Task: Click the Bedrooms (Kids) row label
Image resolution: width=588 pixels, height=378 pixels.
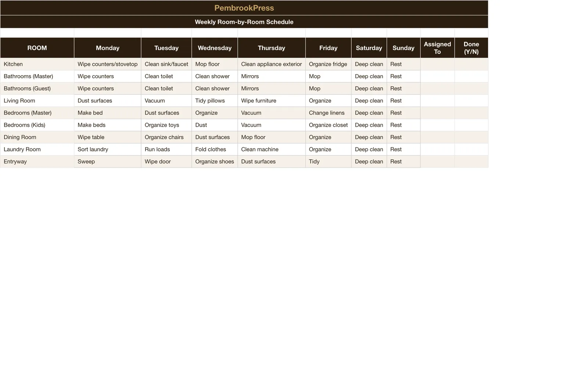Action: [x=37, y=125]
